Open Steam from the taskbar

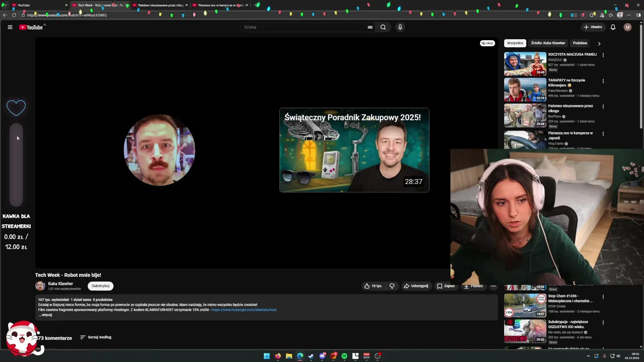pos(311,356)
